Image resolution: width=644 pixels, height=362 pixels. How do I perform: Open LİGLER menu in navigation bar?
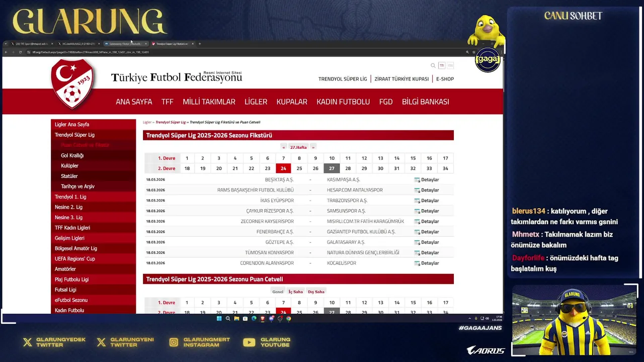click(x=256, y=102)
